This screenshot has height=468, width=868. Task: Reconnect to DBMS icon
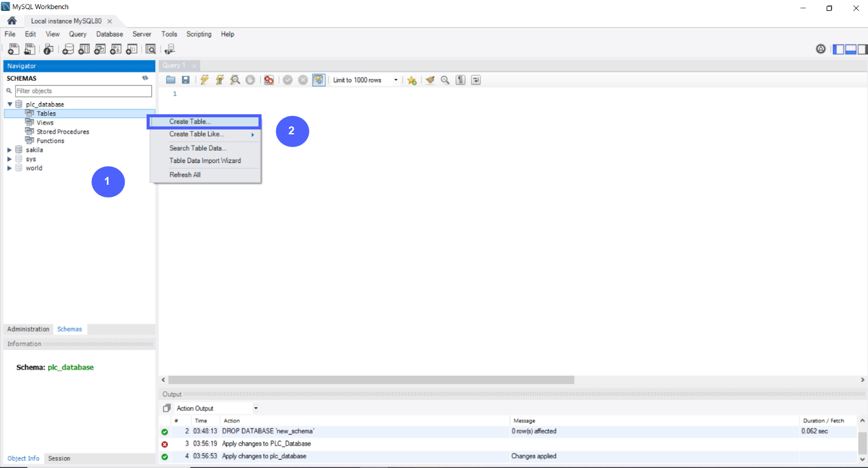click(170, 49)
